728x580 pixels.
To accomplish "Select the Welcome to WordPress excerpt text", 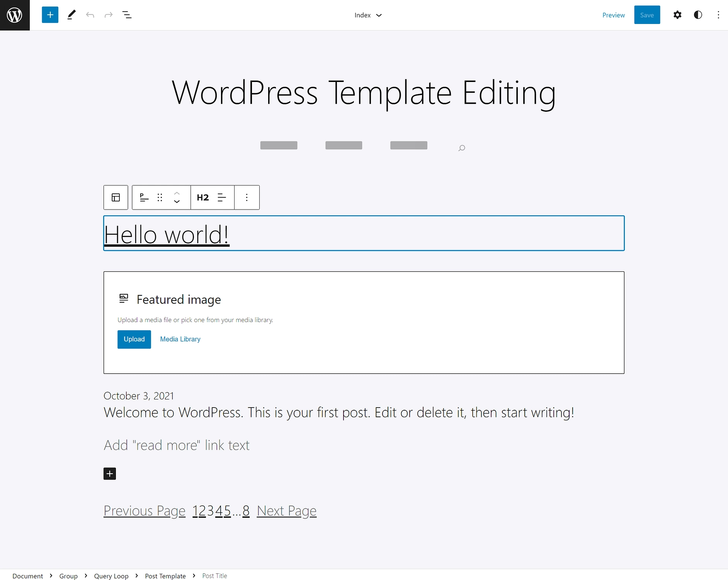I will click(x=339, y=413).
